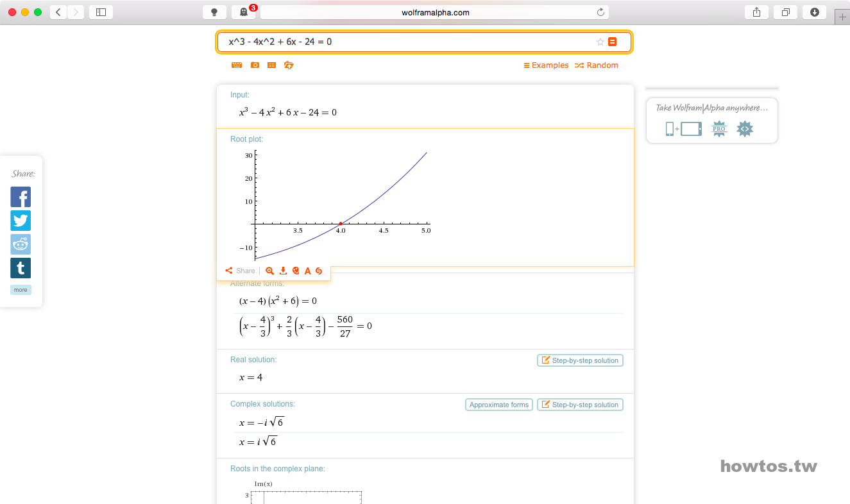Go forward with Safari's forward arrow
The height and width of the screenshot is (504, 850).
[76, 12]
